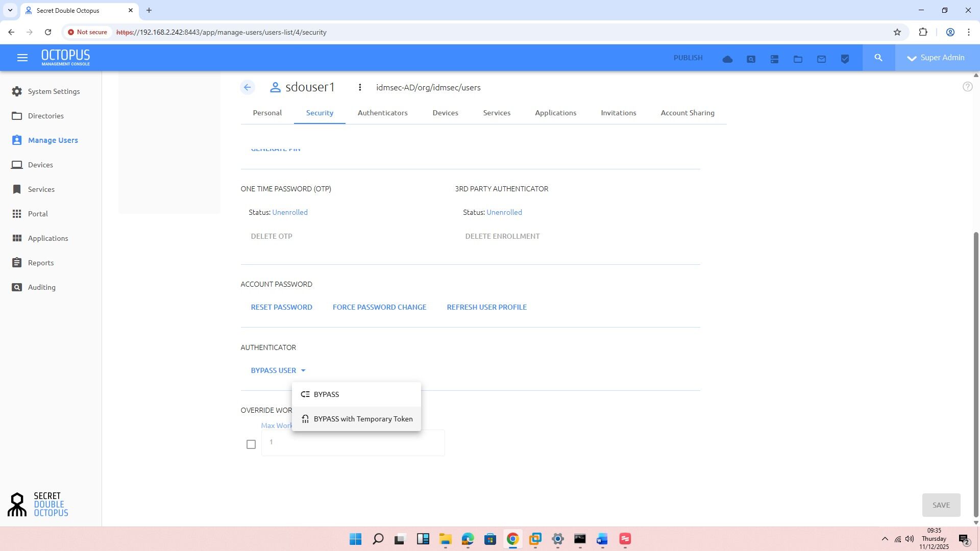Image resolution: width=980 pixels, height=551 pixels.
Task: Switch to the Authenticators tab
Action: coord(382,113)
